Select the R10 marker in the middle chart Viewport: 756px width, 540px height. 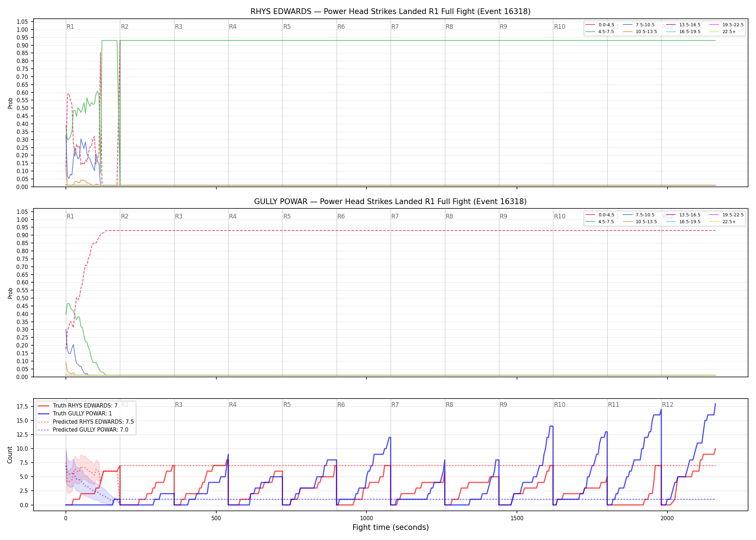[559, 216]
